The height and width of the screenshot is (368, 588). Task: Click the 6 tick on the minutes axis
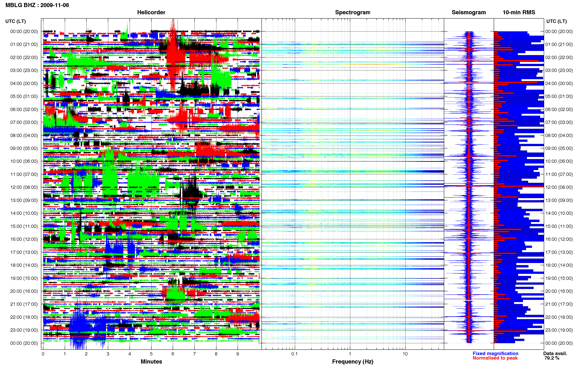pyautogui.click(x=173, y=354)
